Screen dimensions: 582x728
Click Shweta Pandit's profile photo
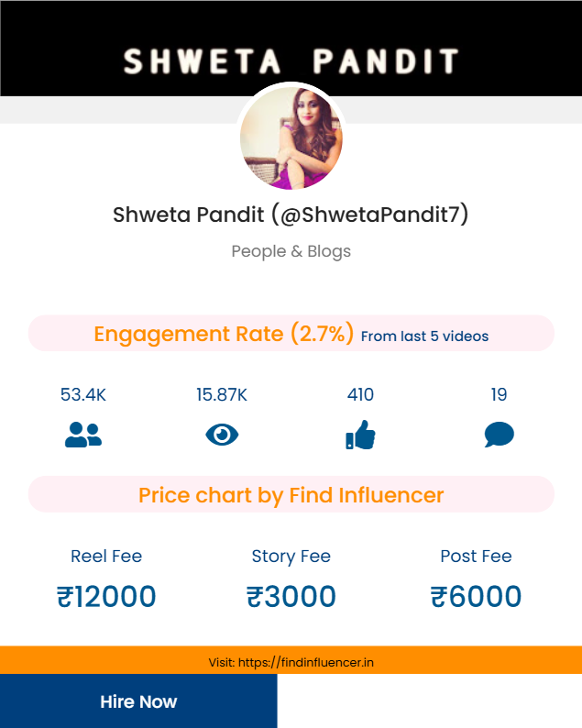[x=291, y=138]
